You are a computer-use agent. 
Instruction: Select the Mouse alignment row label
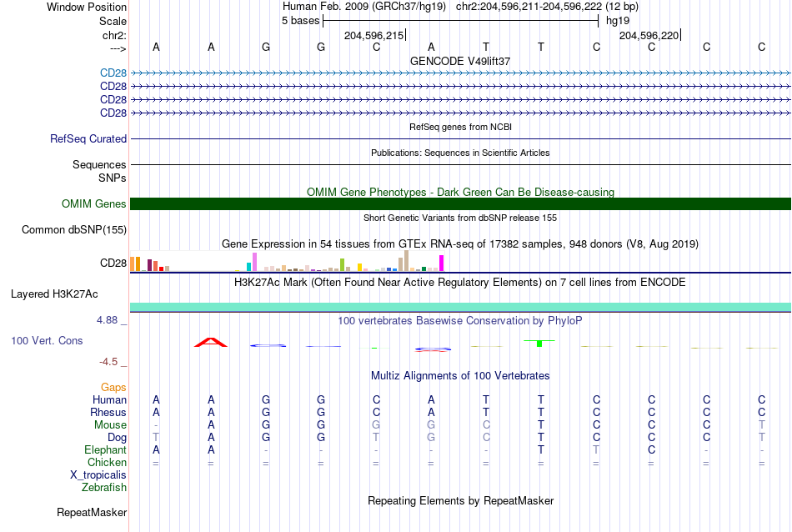click(x=110, y=425)
